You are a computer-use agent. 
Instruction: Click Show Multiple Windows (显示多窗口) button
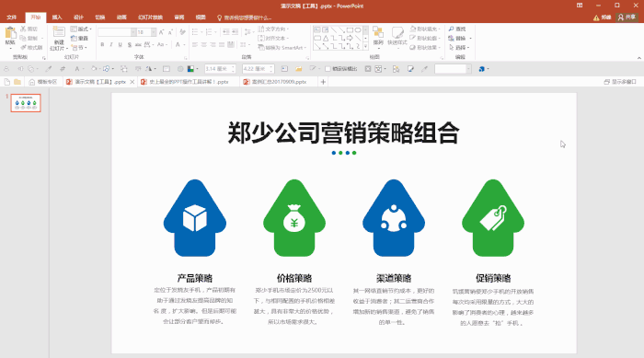pyautogui.click(x=620, y=82)
